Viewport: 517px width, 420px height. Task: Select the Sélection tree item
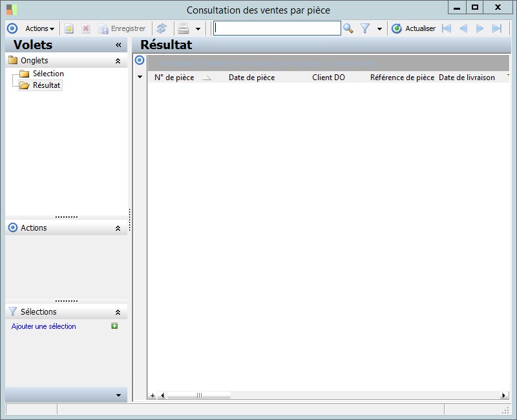[x=48, y=74]
